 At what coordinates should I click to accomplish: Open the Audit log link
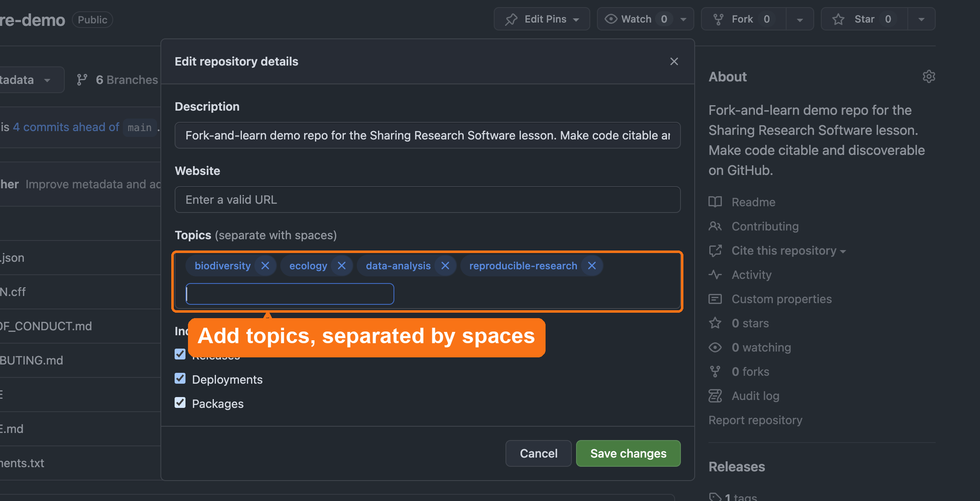[x=756, y=396]
